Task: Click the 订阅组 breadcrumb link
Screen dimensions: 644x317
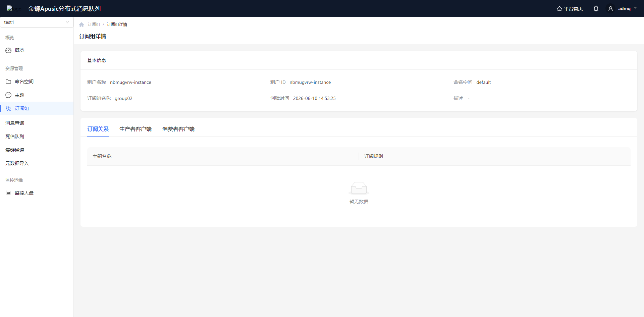Action: click(94, 24)
